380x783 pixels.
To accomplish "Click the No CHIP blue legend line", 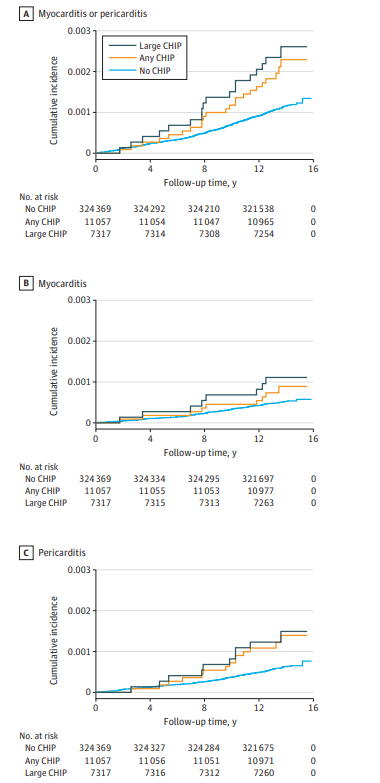I will (121, 71).
